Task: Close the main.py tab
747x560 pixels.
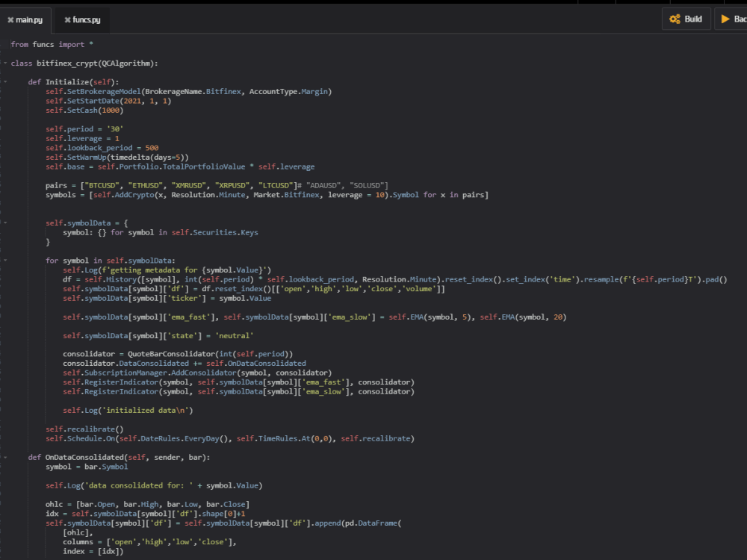Action: pyautogui.click(x=10, y=20)
